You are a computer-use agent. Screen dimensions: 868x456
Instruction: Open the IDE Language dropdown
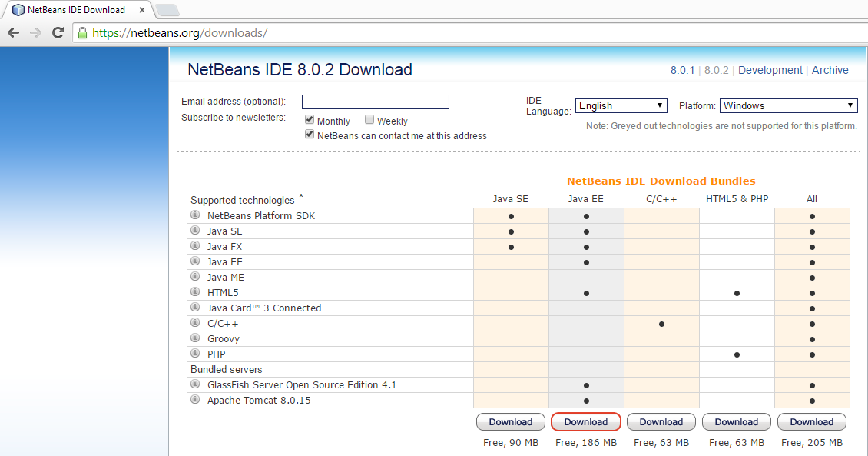[621, 106]
